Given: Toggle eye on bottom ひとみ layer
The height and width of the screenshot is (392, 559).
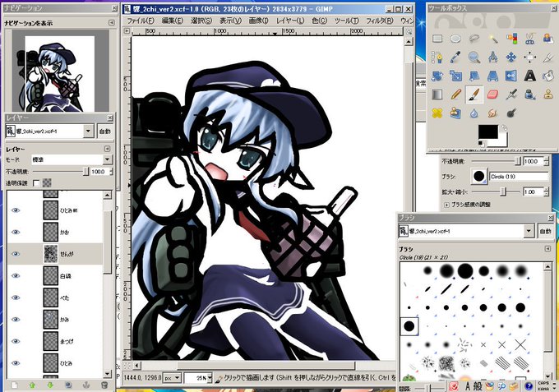Looking at the screenshot, I should 16,362.
